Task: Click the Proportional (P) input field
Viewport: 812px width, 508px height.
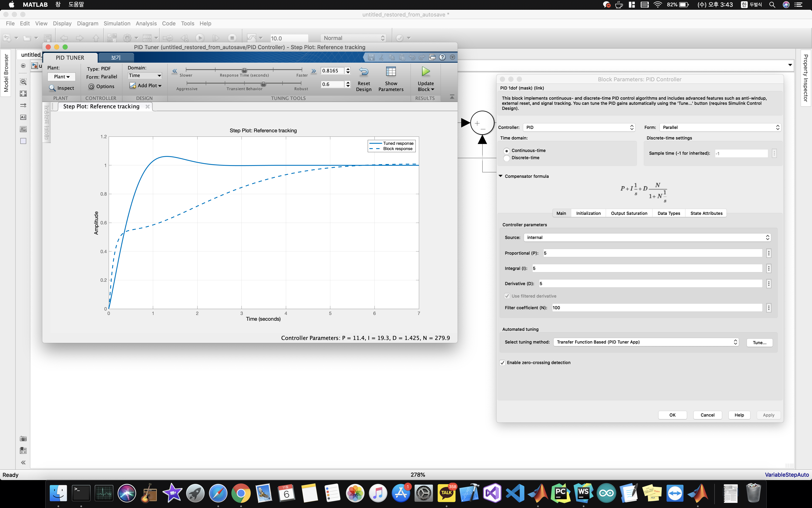Action: pyautogui.click(x=653, y=253)
